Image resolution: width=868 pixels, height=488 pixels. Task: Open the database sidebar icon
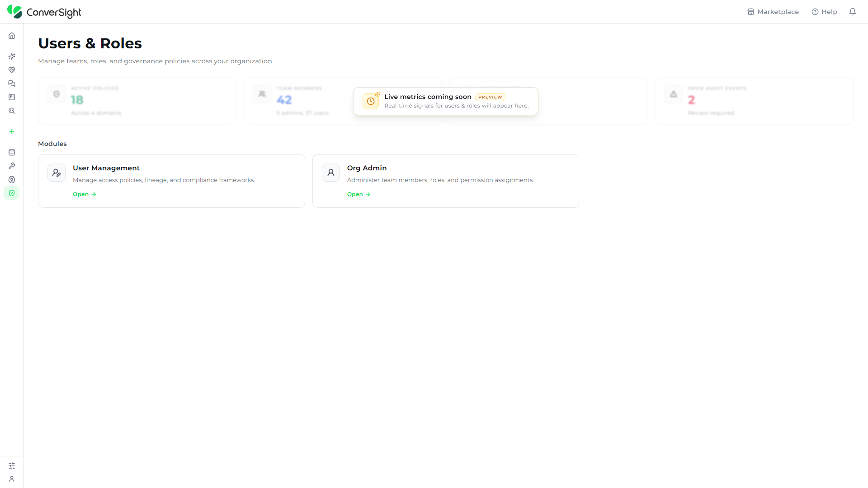tap(12, 152)
